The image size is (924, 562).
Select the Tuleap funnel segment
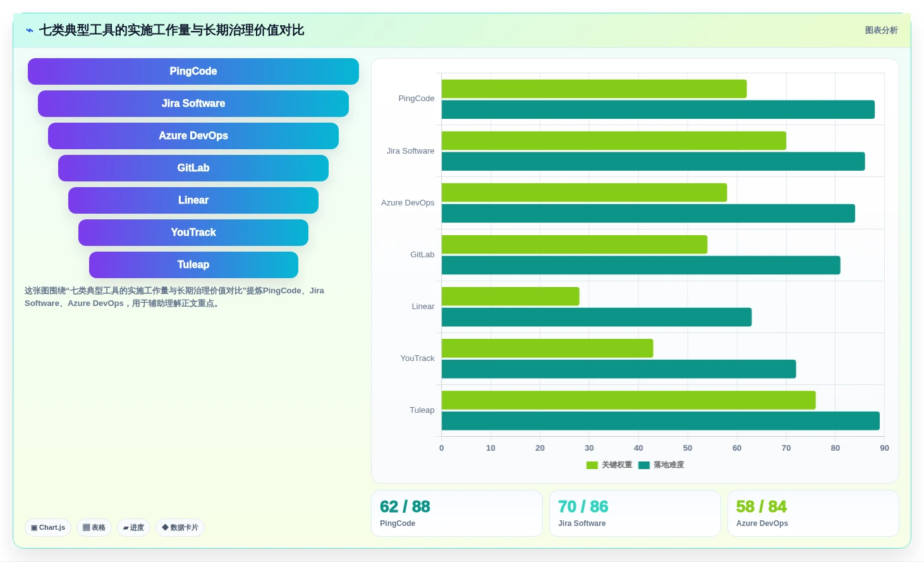(x=193, y=265)
